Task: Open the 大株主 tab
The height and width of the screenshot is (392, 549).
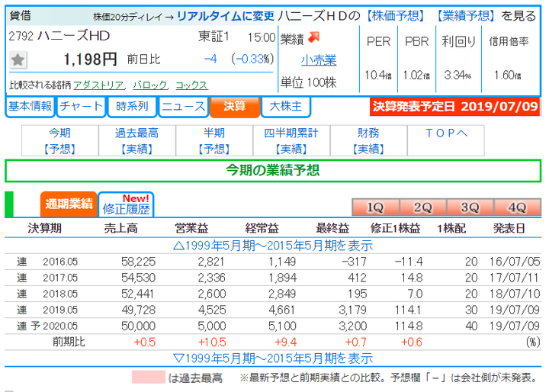Action: click(286, 106)
